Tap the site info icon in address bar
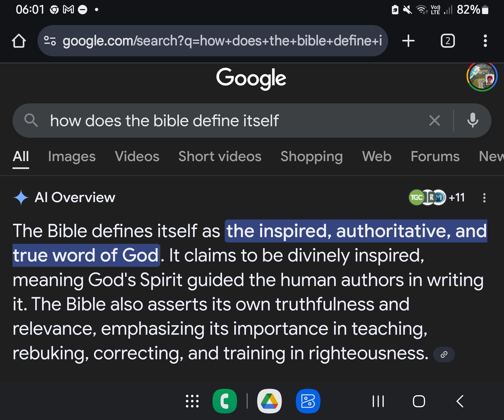504x420 pixels. click(x=50, y=41)
